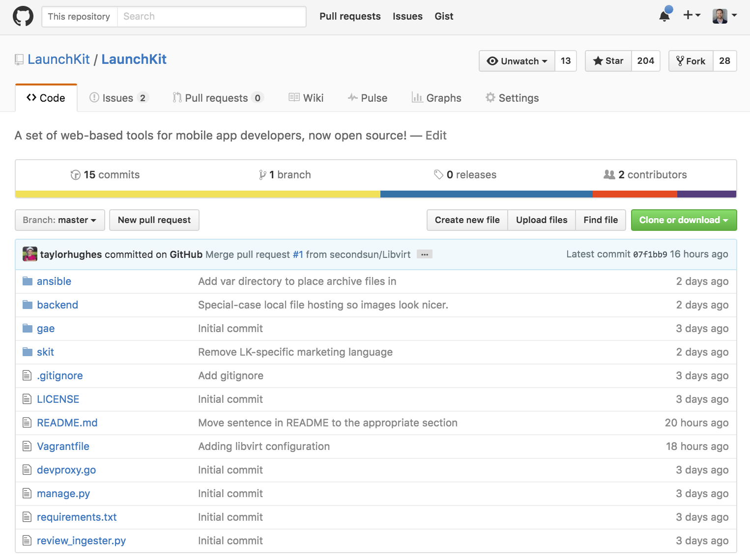Image resolution: width=750 pixels, height=560 pixels.
Task: Click the blue language bar segment
Action: [x=487, y=194]
